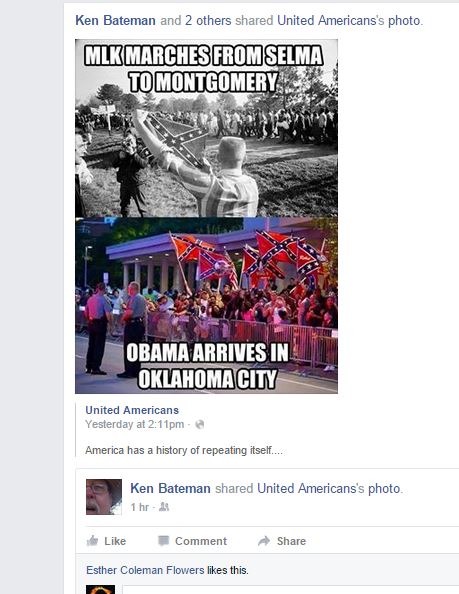Click the '2 others' link

(208, 20)
